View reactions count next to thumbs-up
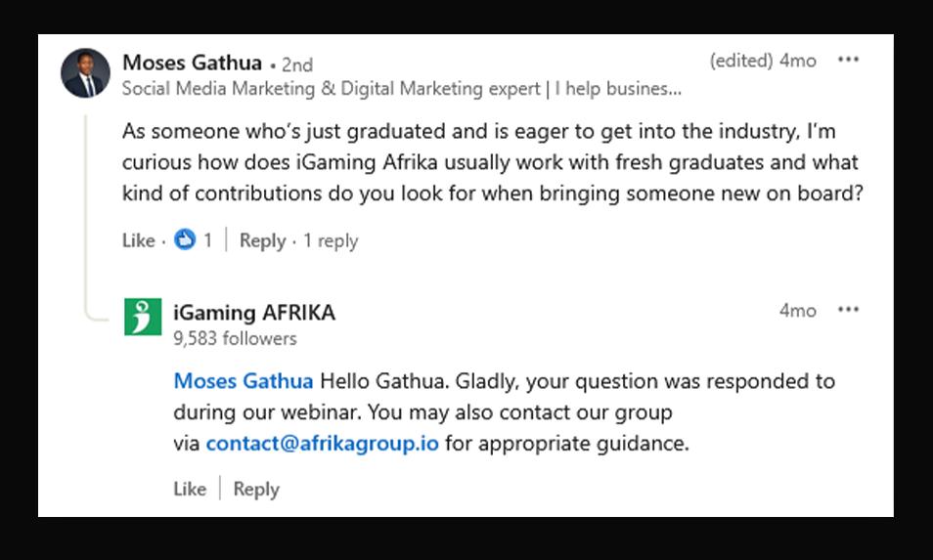 207,240
